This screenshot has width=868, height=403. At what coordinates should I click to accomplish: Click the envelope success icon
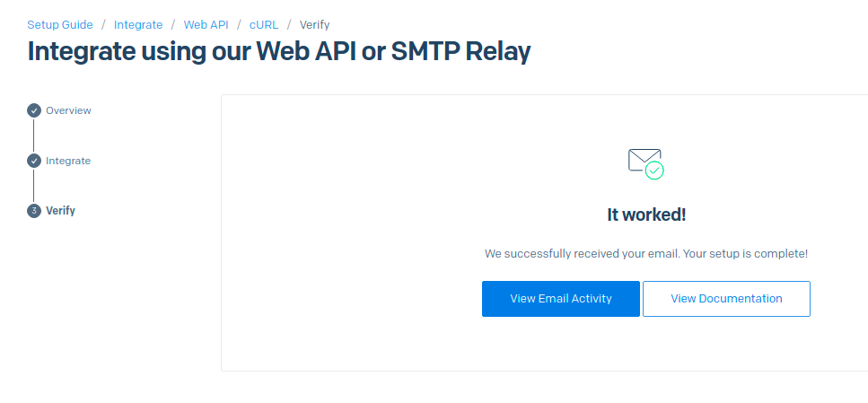coord(644,162)
